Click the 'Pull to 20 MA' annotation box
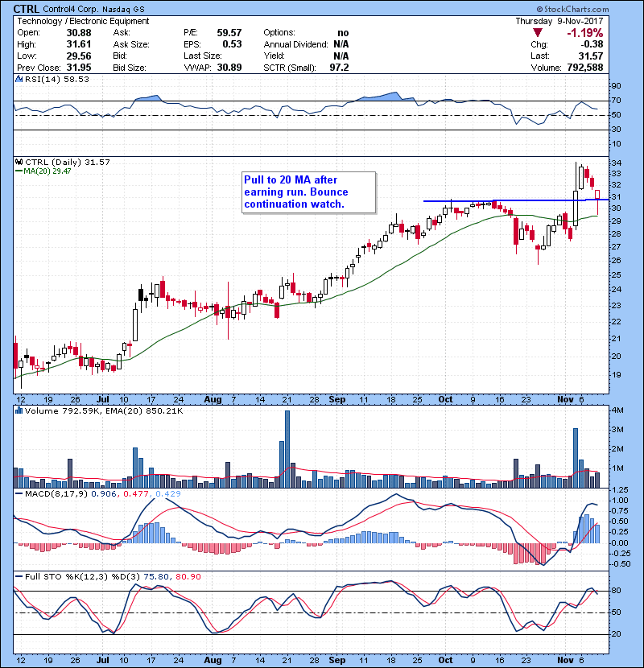The height and width of the screenshot is (668, 644). pyautogui.click(x=309, y=192)
